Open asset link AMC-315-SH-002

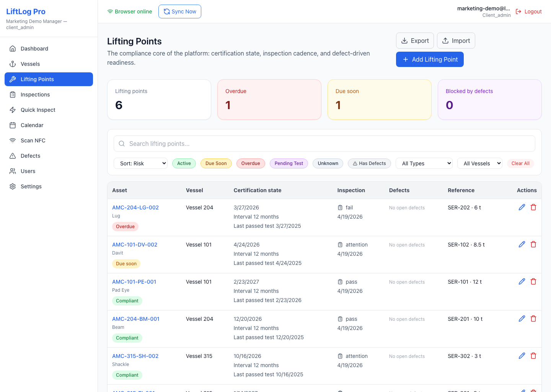(x=135, y=356)
